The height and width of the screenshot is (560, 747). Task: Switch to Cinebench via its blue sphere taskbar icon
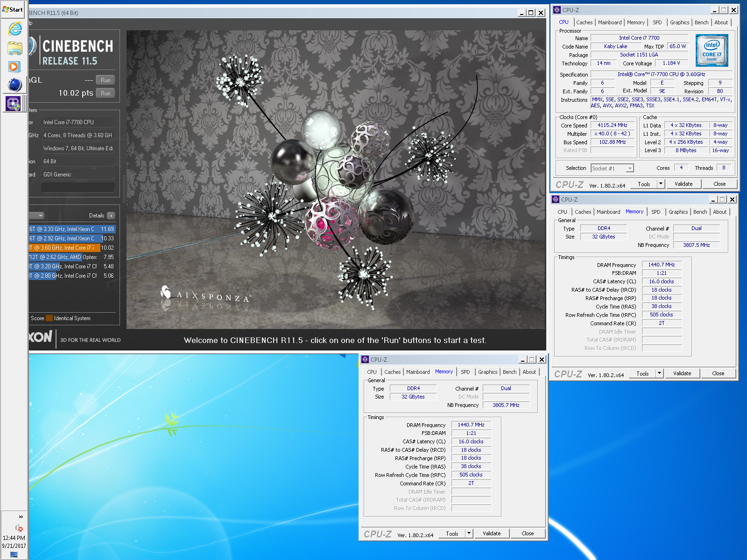click(x=15, y=85)
